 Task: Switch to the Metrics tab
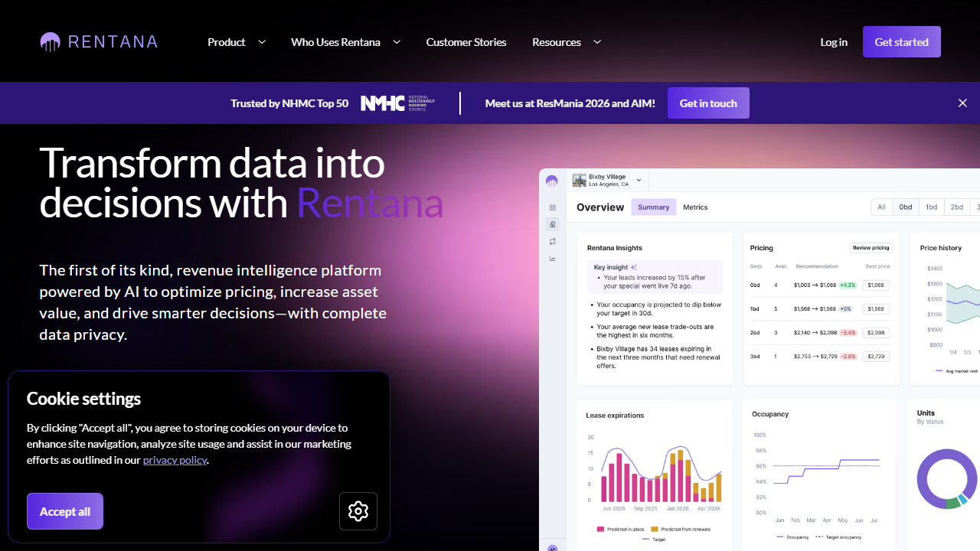(x=695, y=207)
